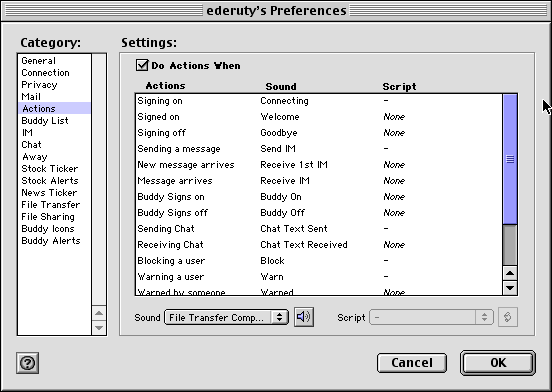Click the actions list scroll up arrow

510,273
